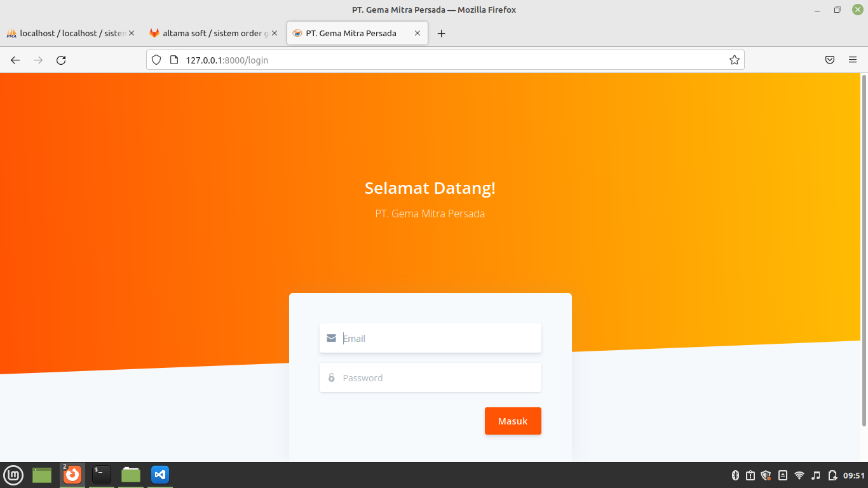Click the page vertical scrollbar
The height and width of the screenshot is (488, 868).
point(864,250)
